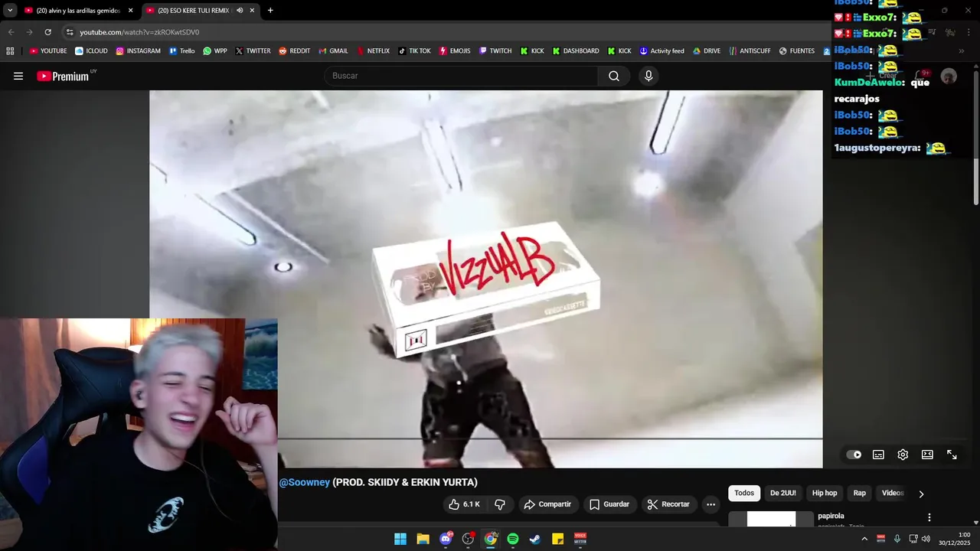Go back to previous page
The height and width of the screenshot is (551, 980).
11,32
